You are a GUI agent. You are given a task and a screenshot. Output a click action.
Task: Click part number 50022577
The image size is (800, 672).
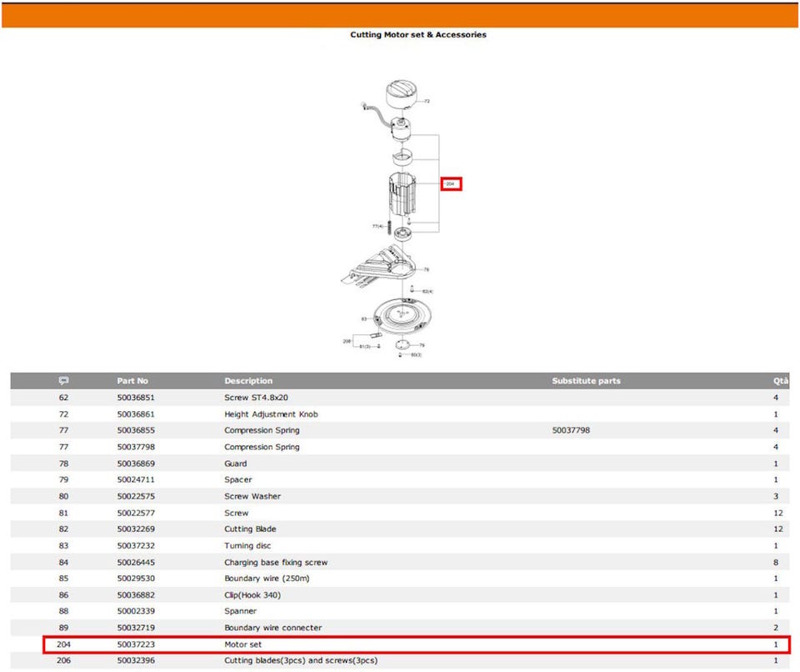tap(136, 514)
